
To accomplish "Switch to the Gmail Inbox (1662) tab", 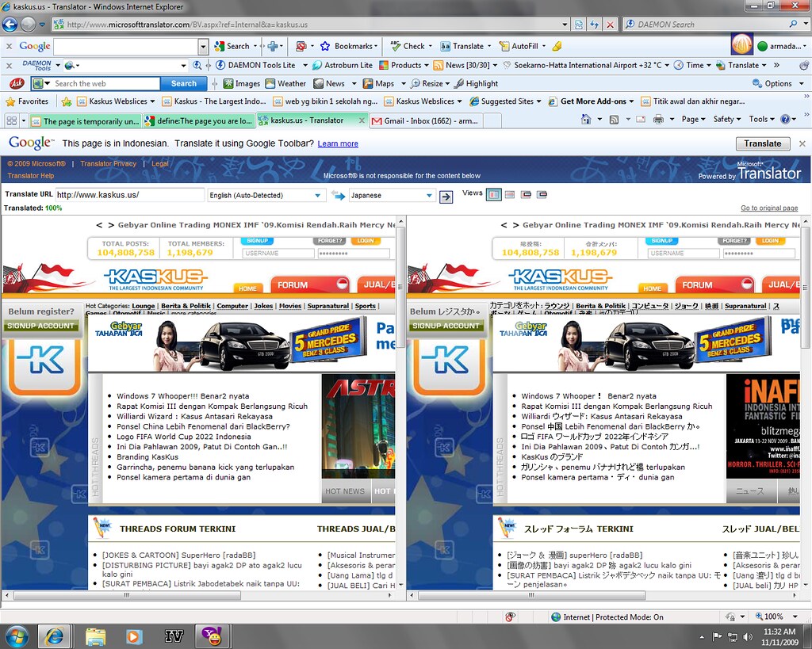I will 426,121.
